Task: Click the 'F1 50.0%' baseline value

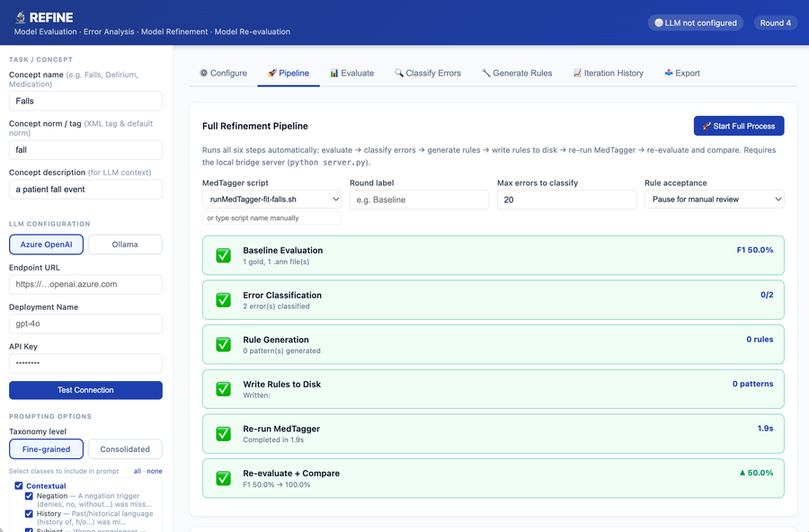Action: click(755, 250)
